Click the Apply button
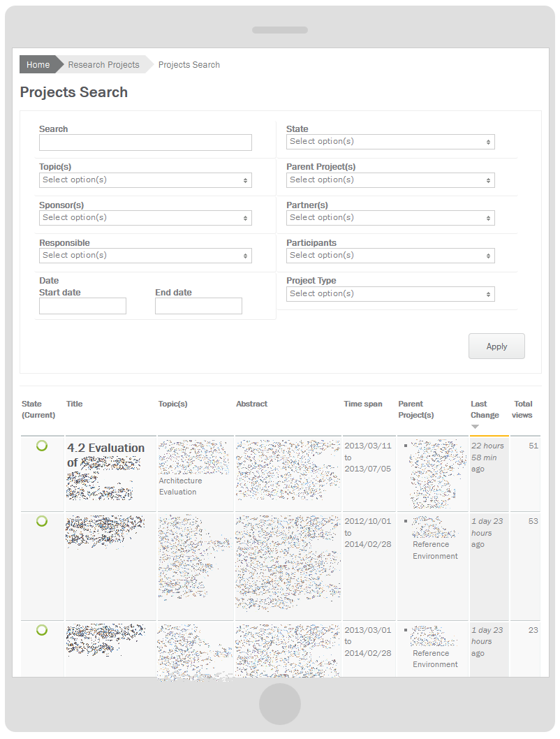The image size is (560, 739). 496,346
